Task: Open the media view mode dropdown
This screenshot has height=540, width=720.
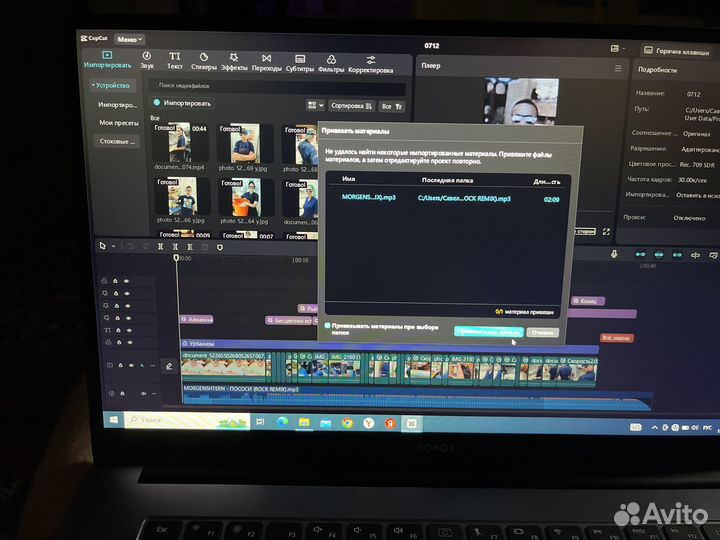Action: click(315, 105)
